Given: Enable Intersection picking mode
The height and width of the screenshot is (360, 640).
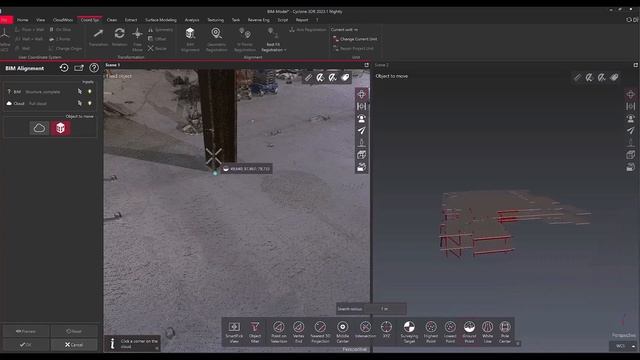Looking at the screenshot, I should [365, 330].
